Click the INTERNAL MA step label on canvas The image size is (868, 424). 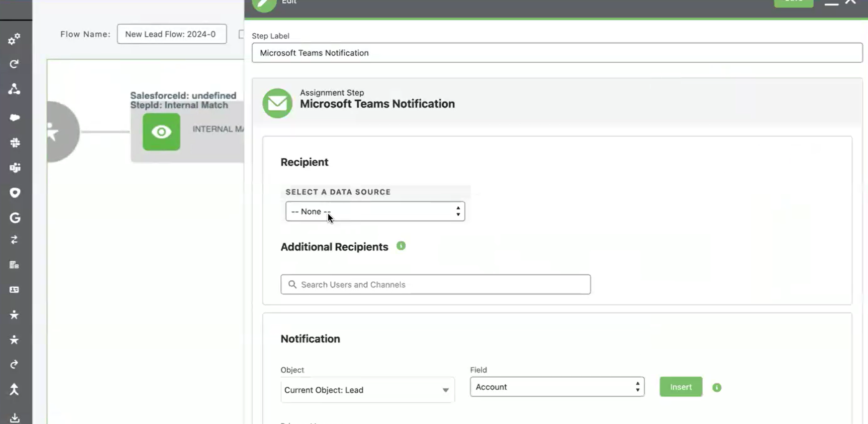coord(218,129)
